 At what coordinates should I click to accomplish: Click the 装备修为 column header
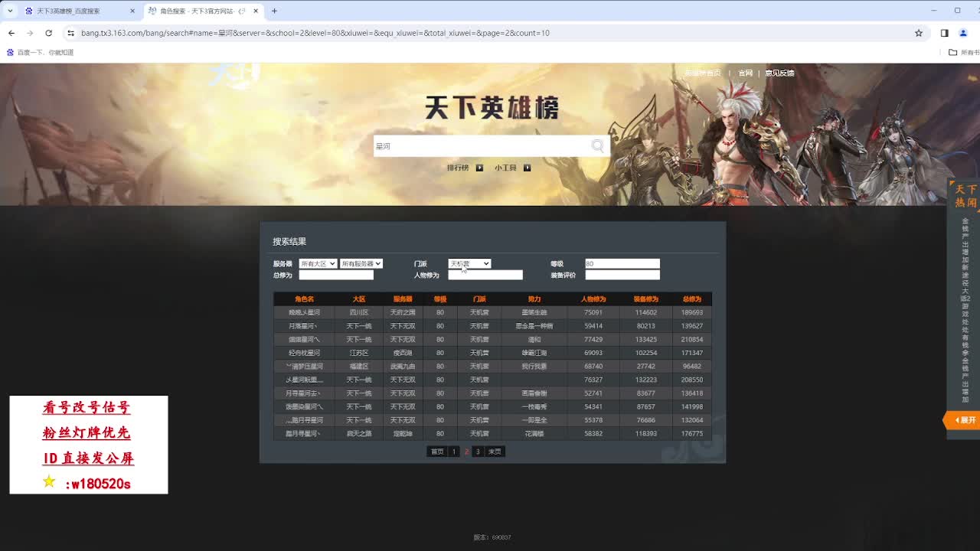(x=645, y=299)
